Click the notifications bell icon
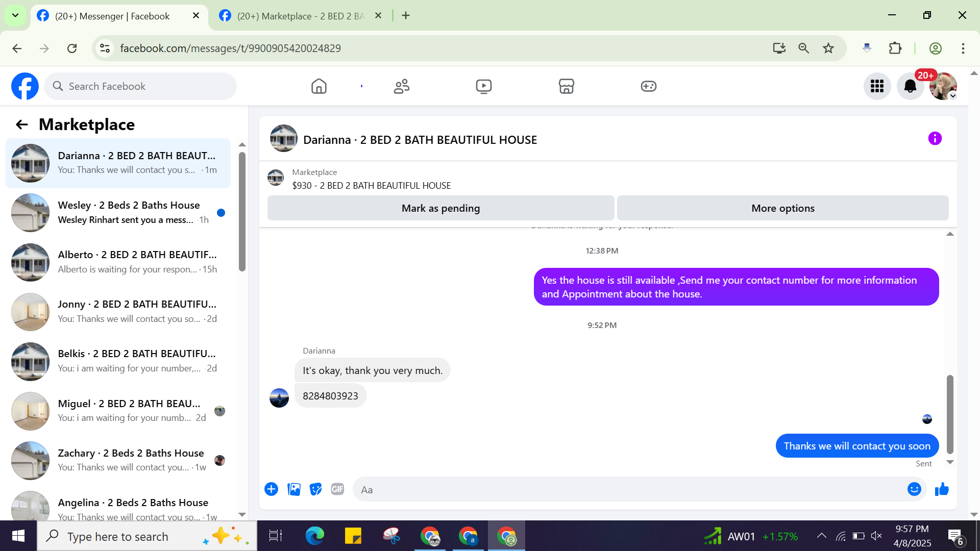Screen dimensions: 980x551 tap(910, 86)
